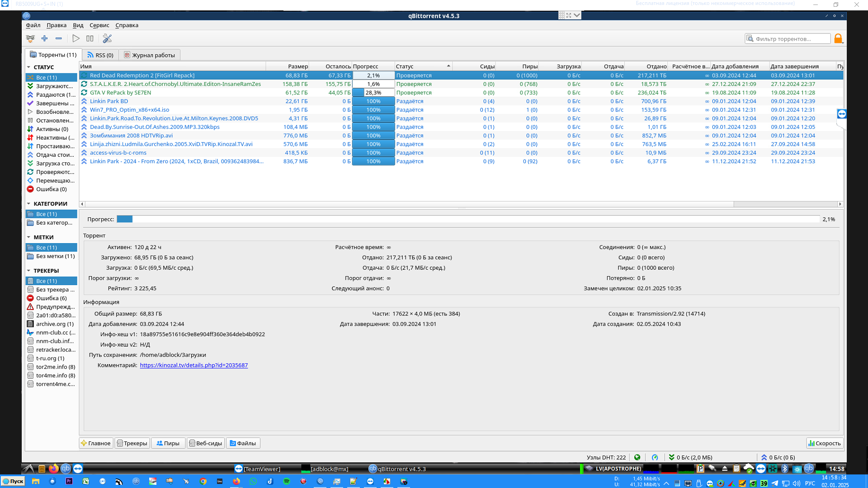This screenshot has height=488, width=868.
Task: Select the Торренты (11) tab
Action: (53, 55)
